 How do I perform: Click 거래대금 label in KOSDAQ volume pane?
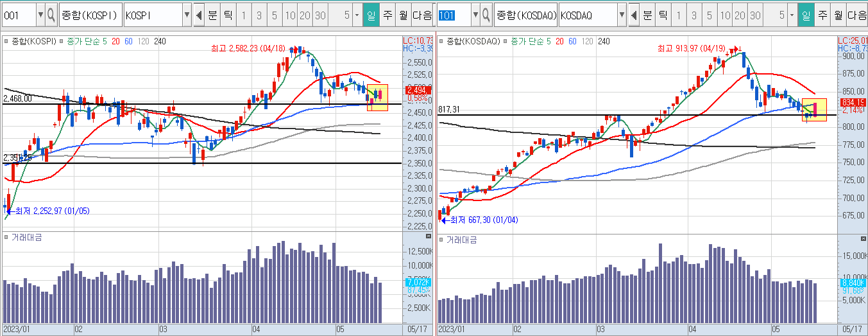click(462, 239)
